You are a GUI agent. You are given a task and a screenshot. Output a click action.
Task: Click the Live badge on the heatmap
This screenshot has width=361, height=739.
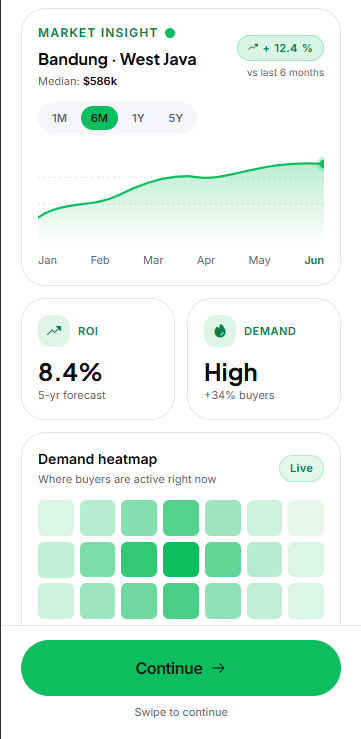pos(301,468)
